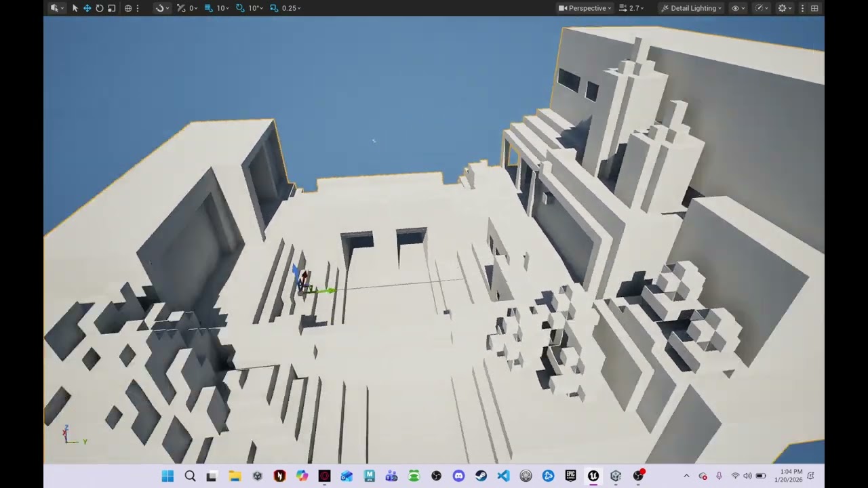Image resolution: width=868 pixels, height=488 pixels.
Task: Open Steam from taskbar
Action: click(x=481, y=476)
